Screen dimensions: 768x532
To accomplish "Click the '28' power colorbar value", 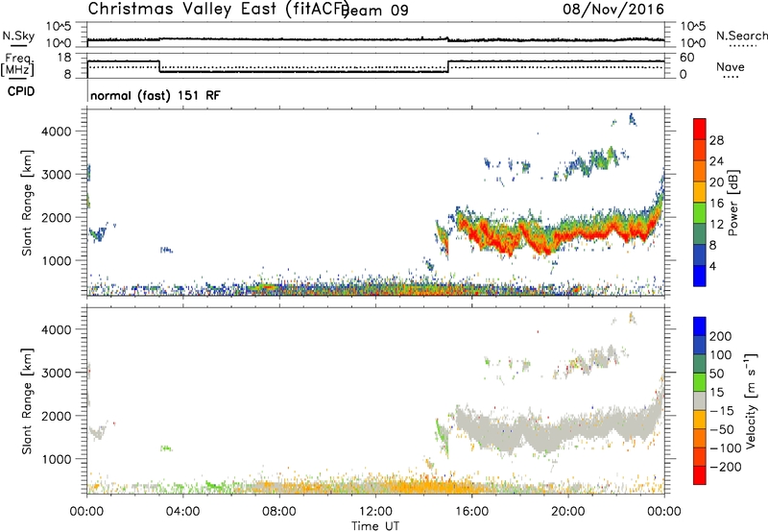I will [716, 140].
